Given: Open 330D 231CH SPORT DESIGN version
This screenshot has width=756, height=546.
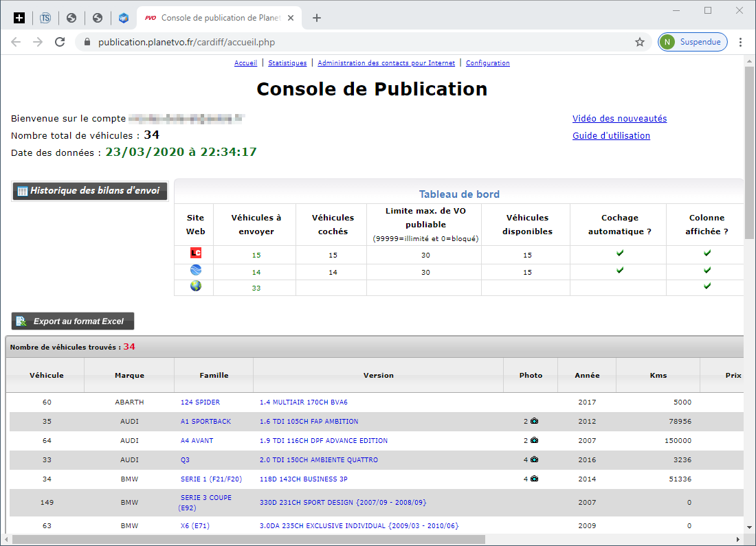Looking at the screenshot, I should (343, 502).
